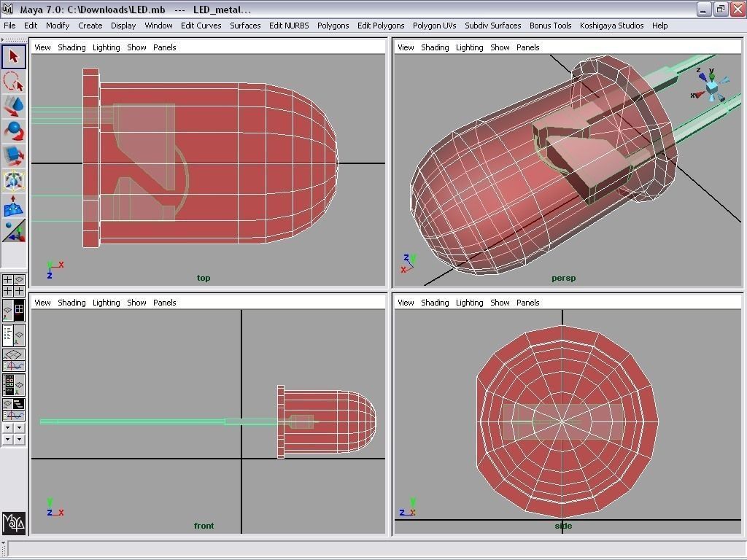
Task: Open View menu of the persp viewport
Action: click(406, 47)
